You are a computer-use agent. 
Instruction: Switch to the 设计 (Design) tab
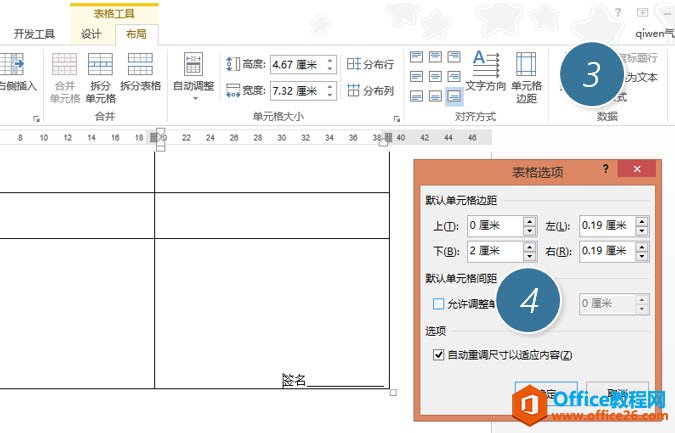pos(91,34)
